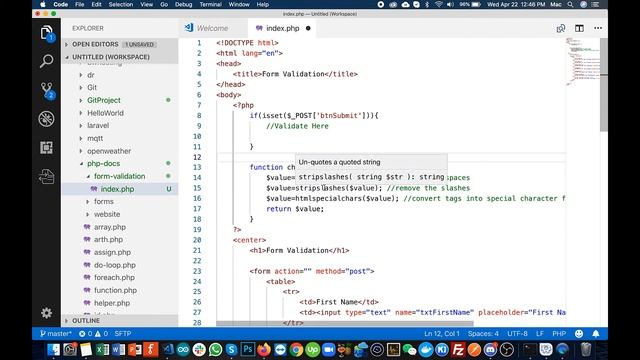Launch Firefox from the dock

tap(264, 350)
